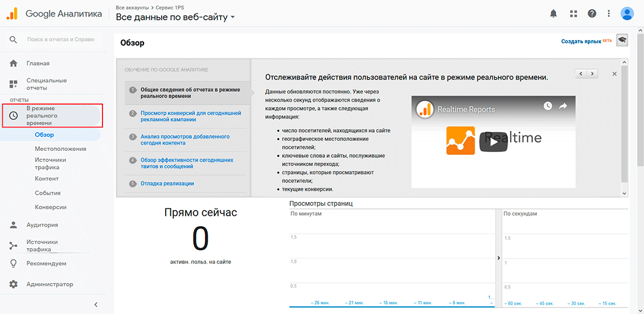Open the Отладка реализации lesson

click(x=167, y=184)
